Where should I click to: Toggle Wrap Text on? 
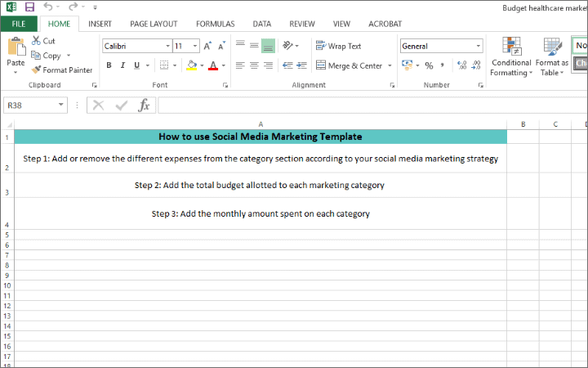(338, 47)
